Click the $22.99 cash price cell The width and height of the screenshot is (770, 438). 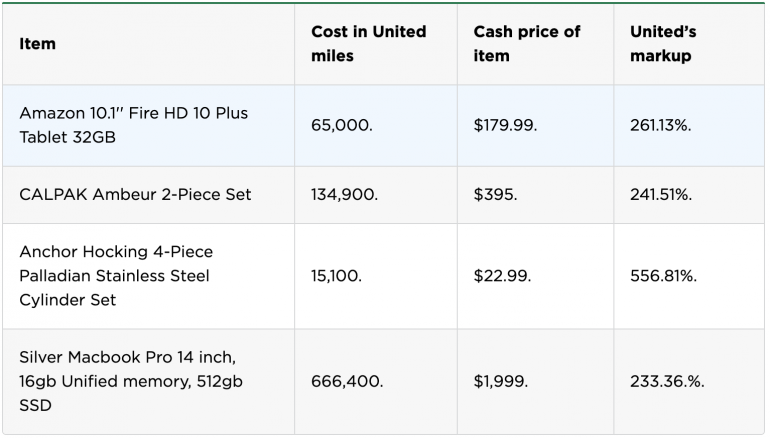(x=503, y=276)
